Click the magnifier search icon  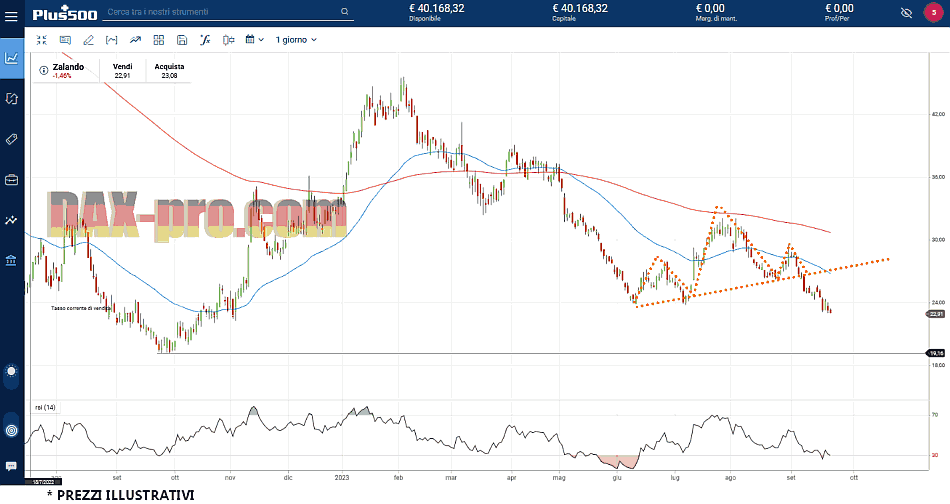point(345,12)
